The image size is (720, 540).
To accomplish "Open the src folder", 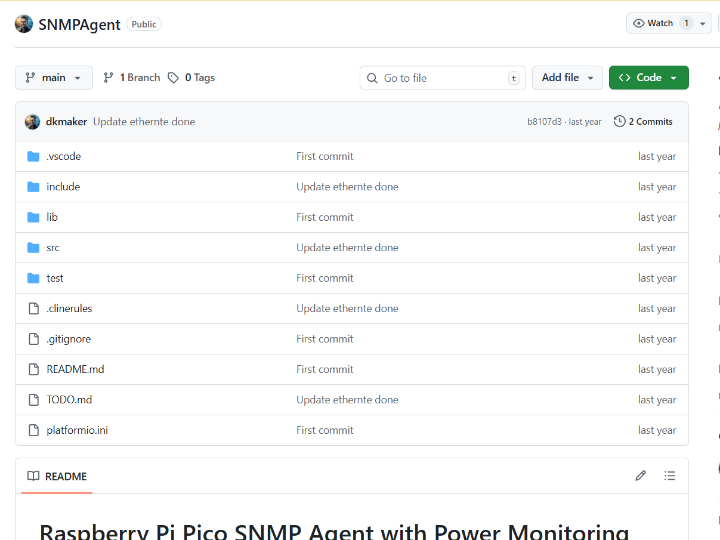I will click(x=53, y=247).
